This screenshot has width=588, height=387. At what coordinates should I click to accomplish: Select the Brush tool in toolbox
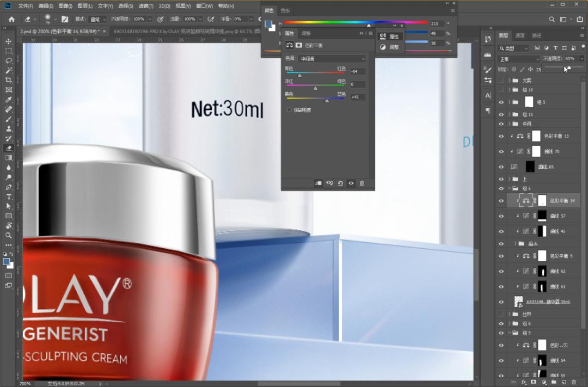coord(9,119)
